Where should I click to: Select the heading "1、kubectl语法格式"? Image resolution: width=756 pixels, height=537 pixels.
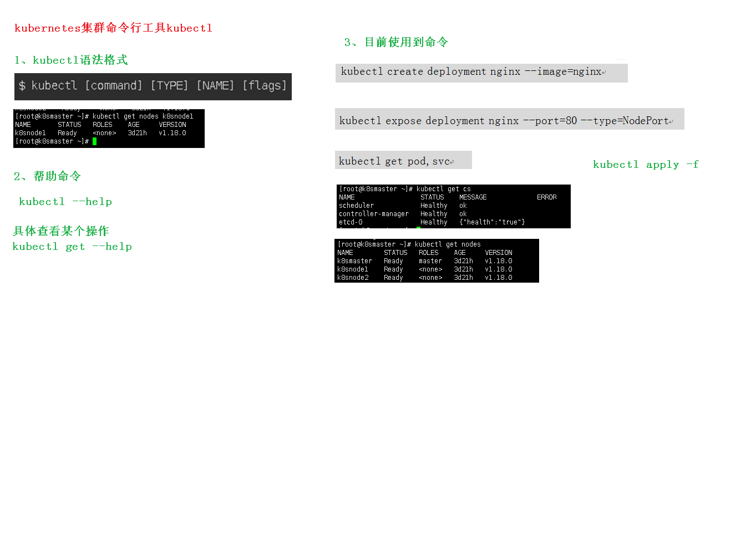[71, 60]
